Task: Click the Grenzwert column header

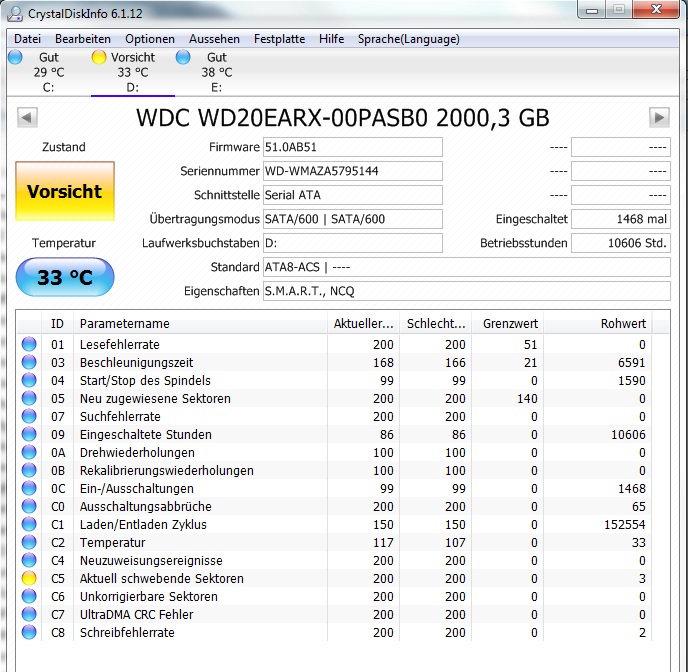Action: (507, 324)
